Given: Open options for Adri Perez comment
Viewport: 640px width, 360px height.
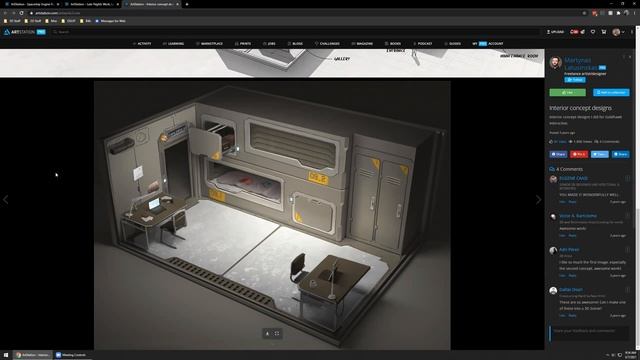Looking at the screenshot, I should click(627, 249).
